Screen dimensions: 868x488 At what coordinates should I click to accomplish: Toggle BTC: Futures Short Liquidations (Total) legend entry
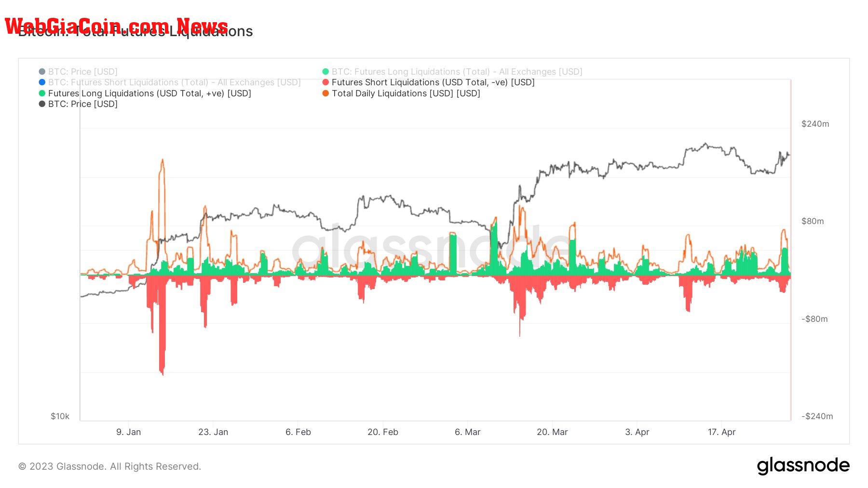(170, 82)
